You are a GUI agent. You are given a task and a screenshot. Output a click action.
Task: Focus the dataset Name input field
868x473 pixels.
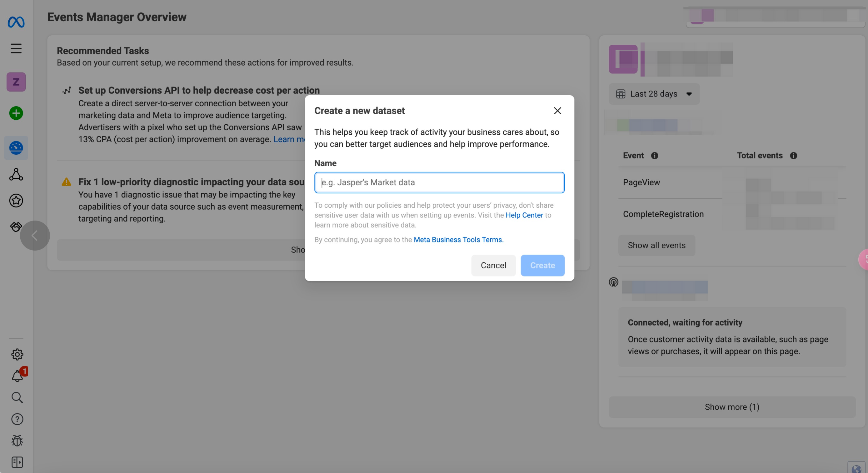tap(439, 182)
